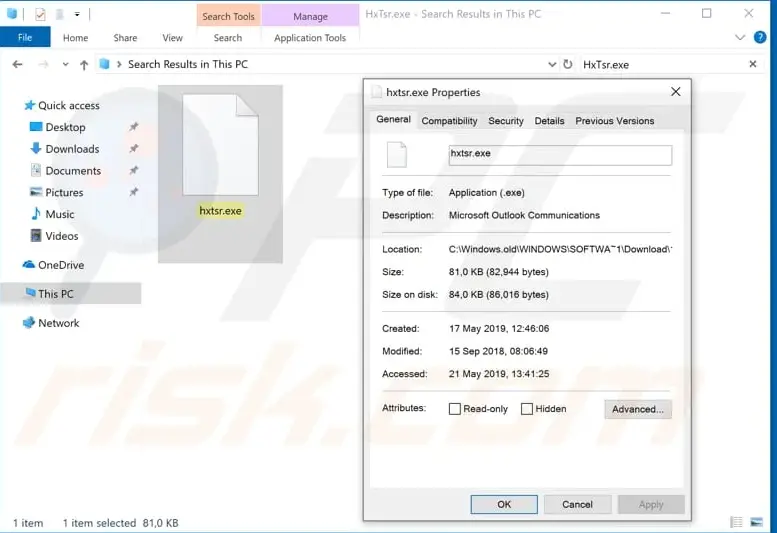The height and width of the screenshot is (533, 777).
Task: Open the File ribbon tab
Action: pos(25,38)
